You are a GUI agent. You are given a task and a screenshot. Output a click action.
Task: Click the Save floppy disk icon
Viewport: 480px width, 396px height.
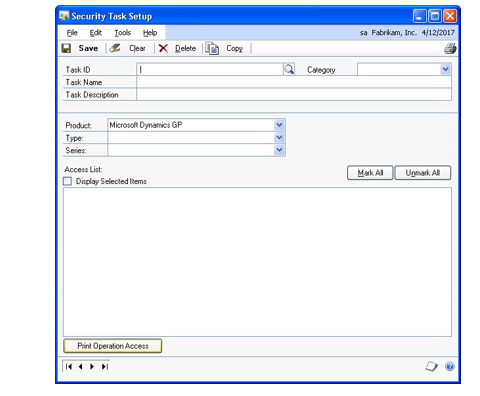pos(66,48)
